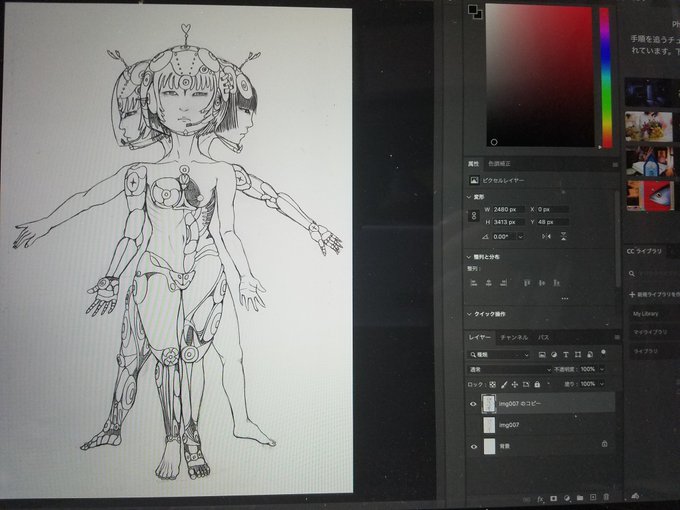Align top edges icon
Image resolution: width=680 pixels, height=510 pixels.
coord(527,283)
